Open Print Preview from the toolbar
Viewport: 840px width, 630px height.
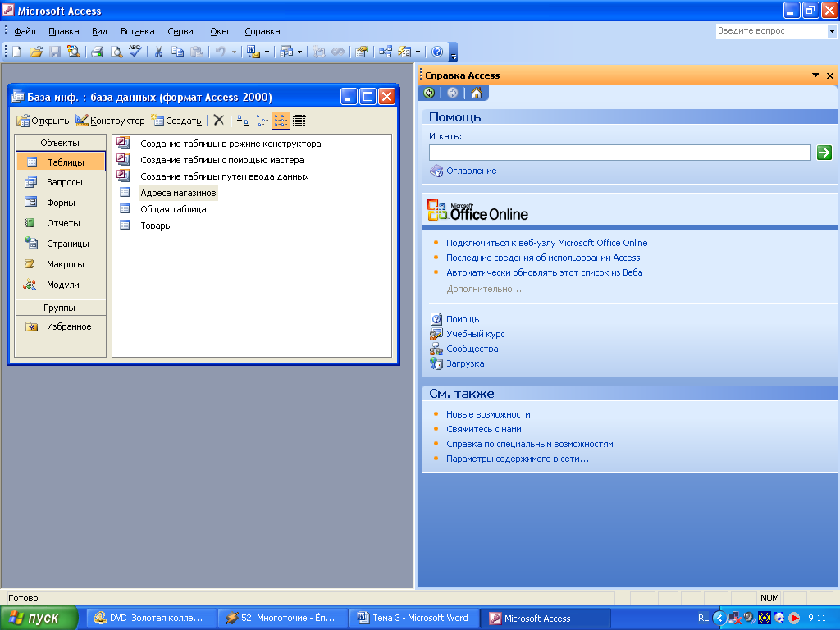[116, 52]
